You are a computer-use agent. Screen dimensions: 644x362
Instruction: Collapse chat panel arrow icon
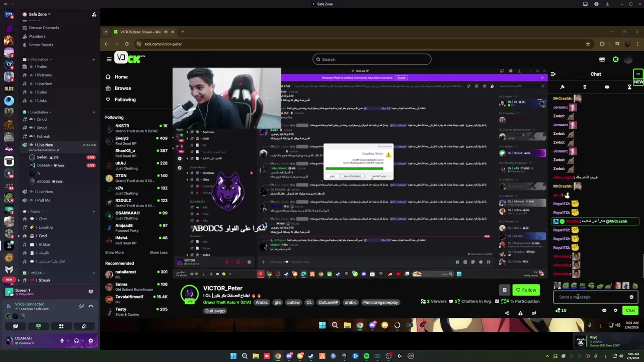click(553, 74)
